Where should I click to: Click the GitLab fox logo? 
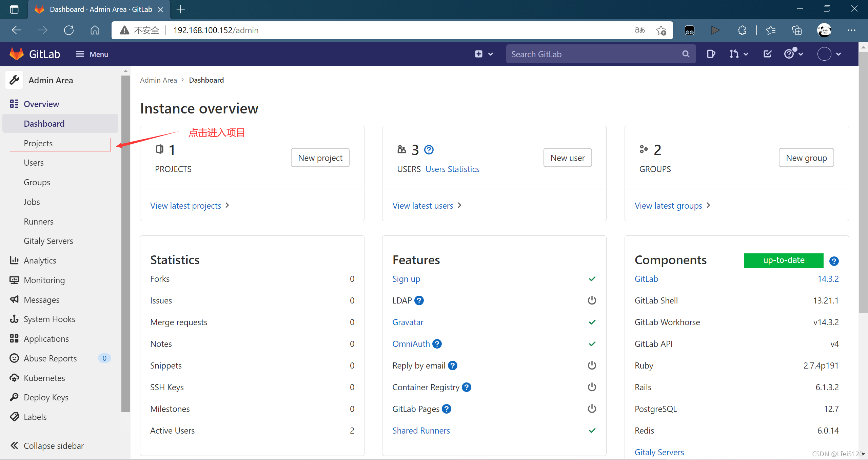tap(16, 54)
